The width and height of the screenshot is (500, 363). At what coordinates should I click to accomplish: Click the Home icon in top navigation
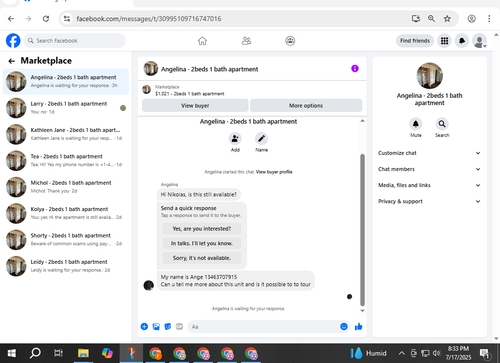202,41
